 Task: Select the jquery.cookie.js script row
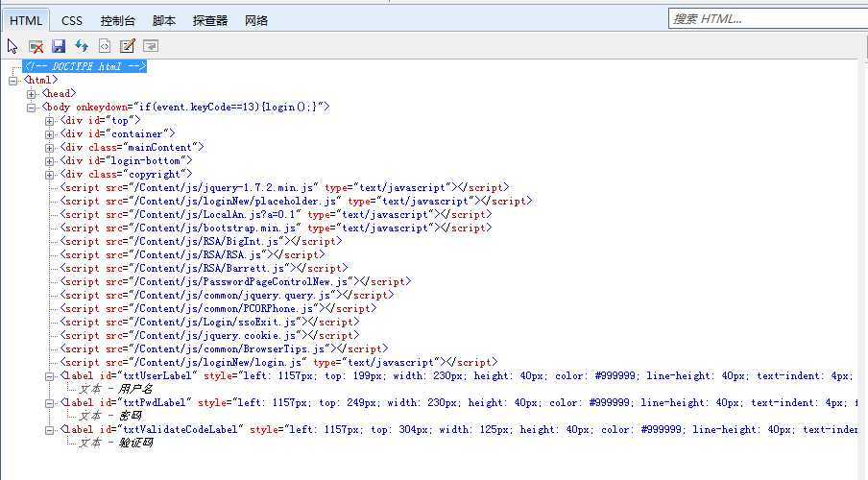point(209,335)
